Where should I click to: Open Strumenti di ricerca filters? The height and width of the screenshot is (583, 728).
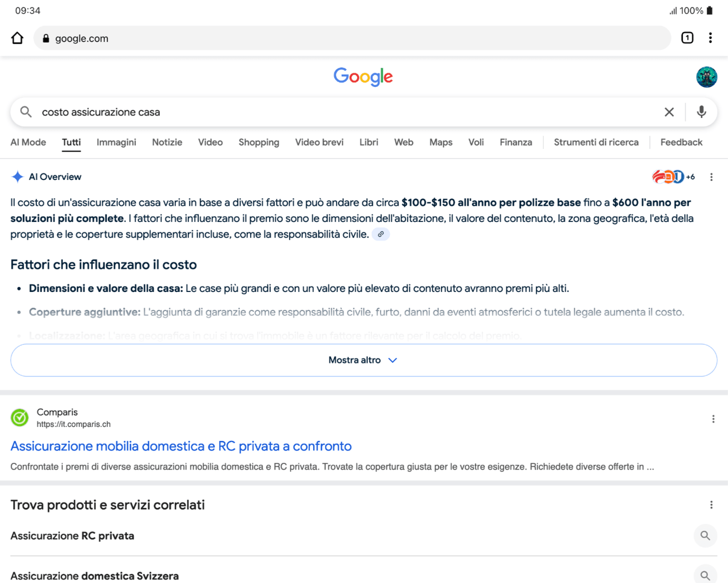(596, 142)
